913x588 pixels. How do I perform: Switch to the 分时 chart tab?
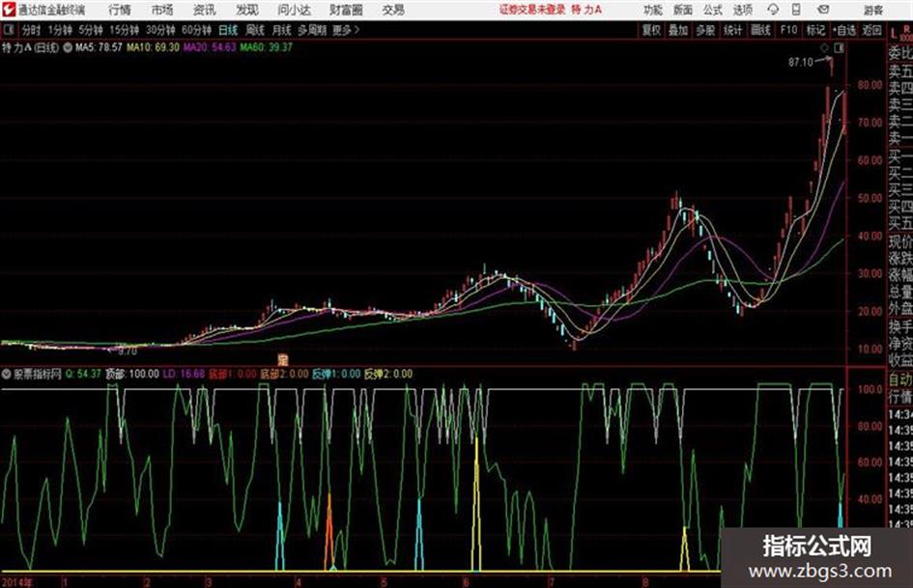pos(31,30)
